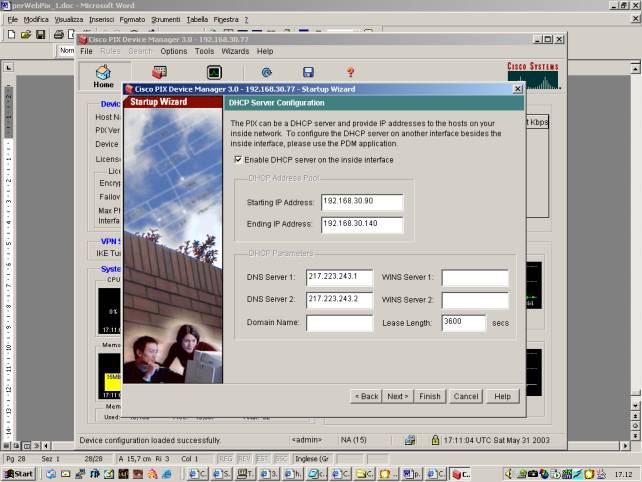This screenshot has width=642, height=482.
Task: Toggle Enable DHCP server on inside interface
Action: point(238,159)
